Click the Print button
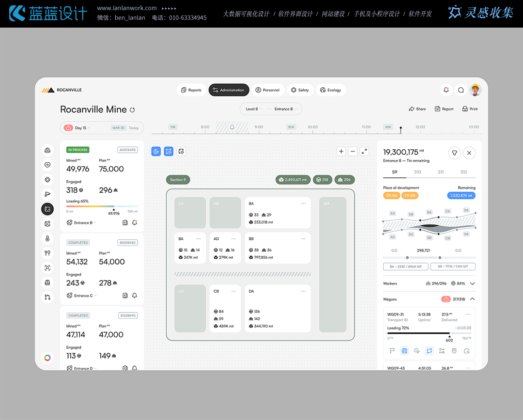523x420 pixels. 470,109
